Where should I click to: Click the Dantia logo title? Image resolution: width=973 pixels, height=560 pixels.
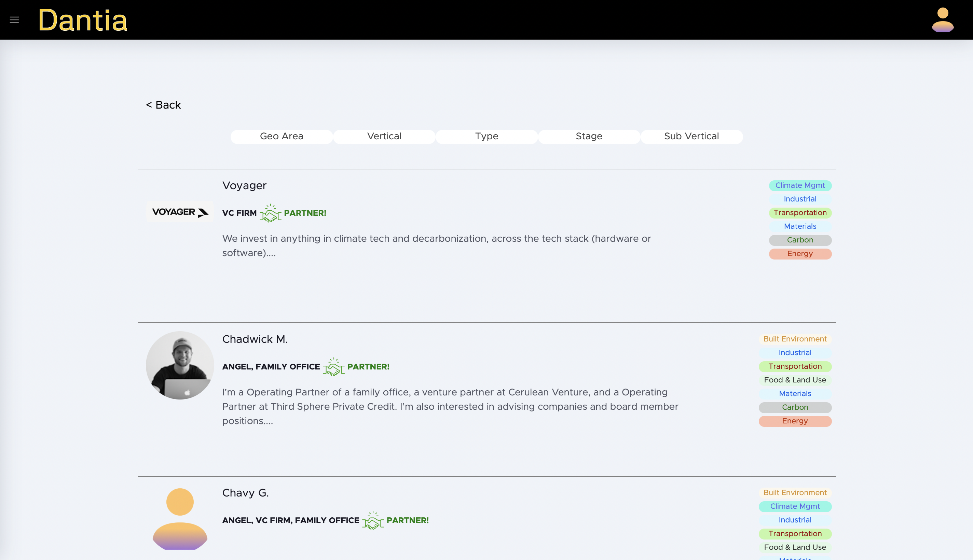coord(82,20)
